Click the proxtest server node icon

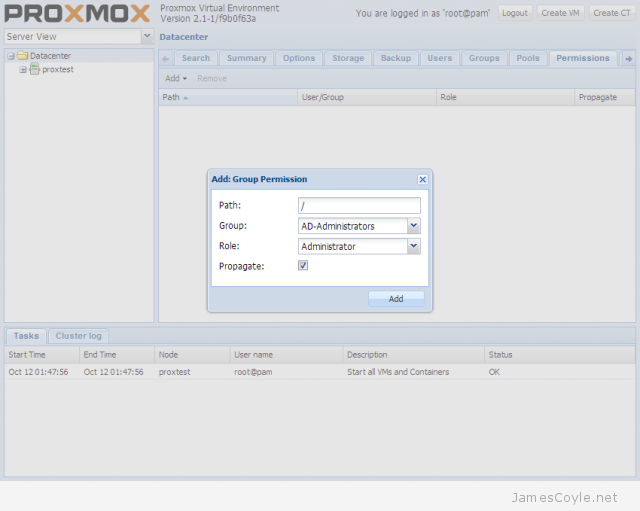tap(35, 69)
